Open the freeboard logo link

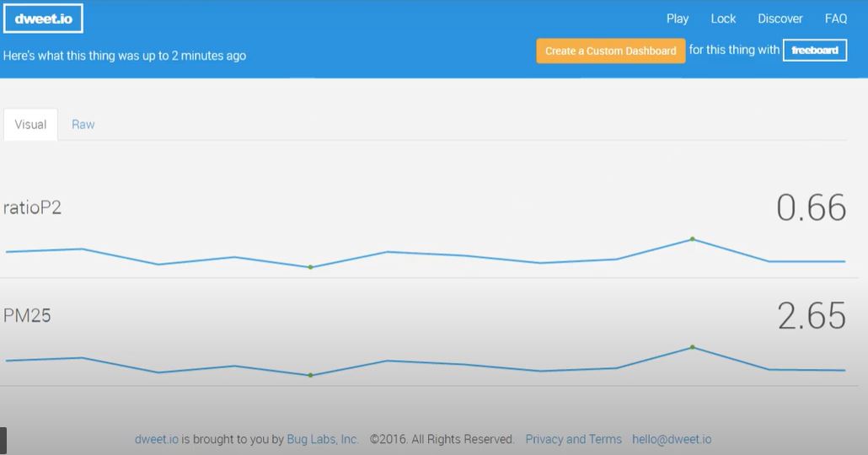coord(814,51)
